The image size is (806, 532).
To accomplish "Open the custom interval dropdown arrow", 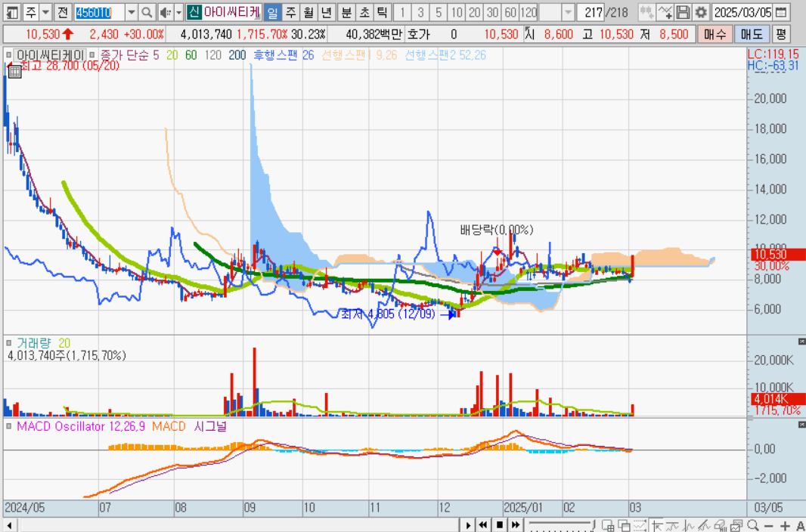I will pos(568,12).
